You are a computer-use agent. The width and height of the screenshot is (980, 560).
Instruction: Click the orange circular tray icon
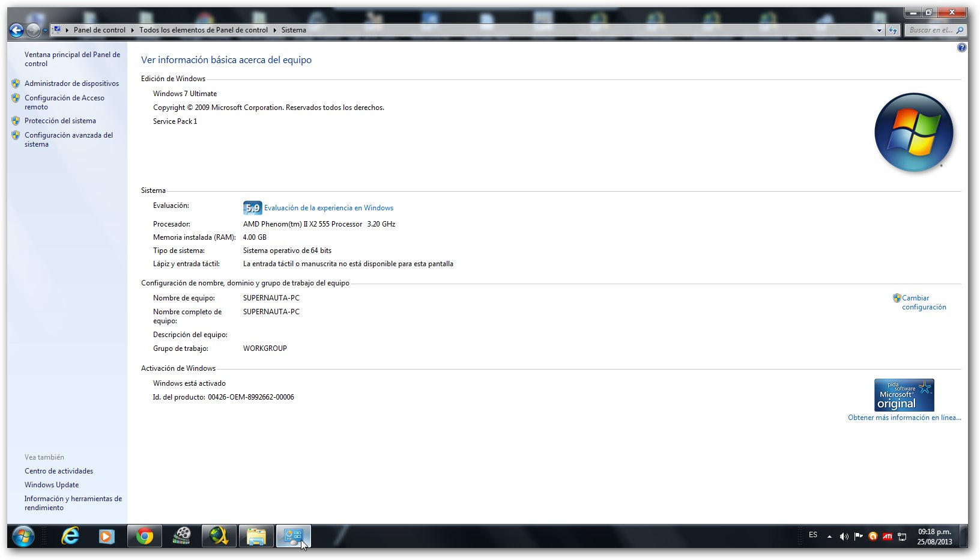click(873, 537)
